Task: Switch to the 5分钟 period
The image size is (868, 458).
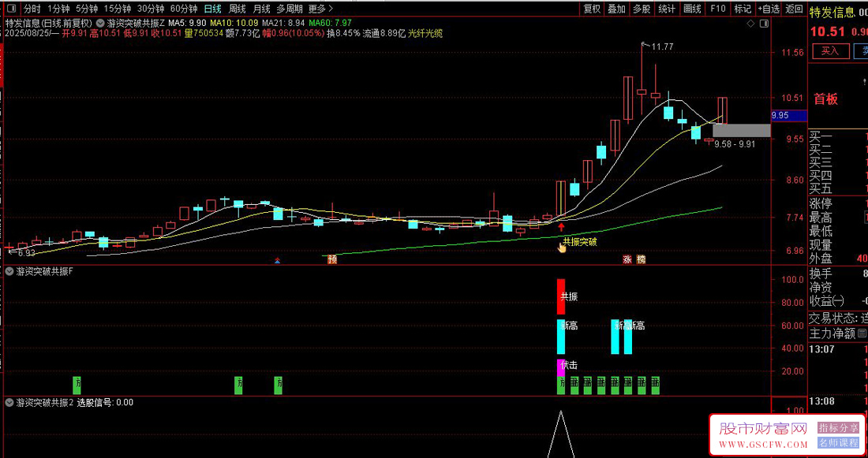Action: click(87, 9)
